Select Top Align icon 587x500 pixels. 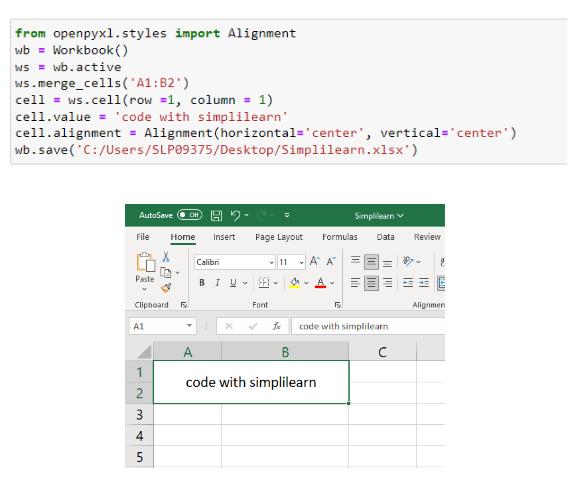(x=355, y=260)
